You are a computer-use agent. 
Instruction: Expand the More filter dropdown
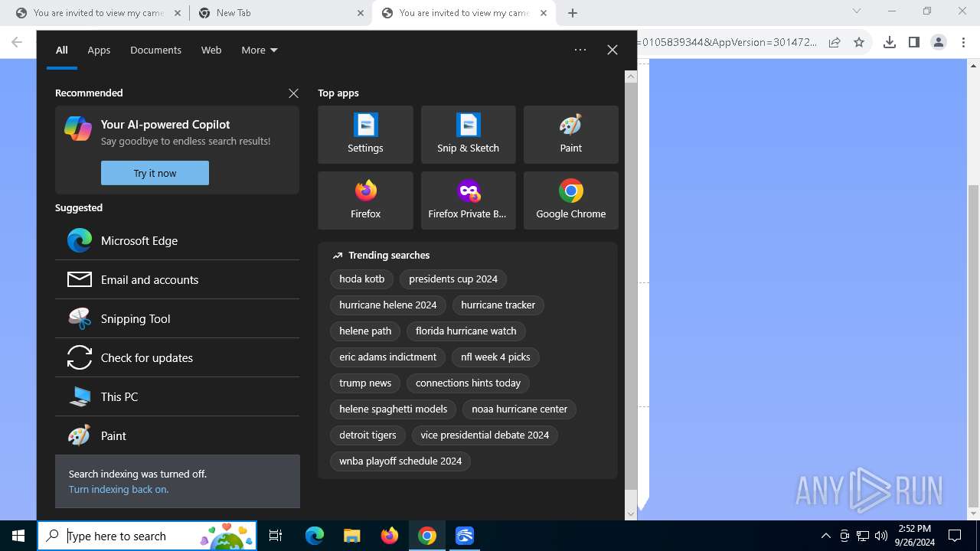(x=260, y=50)
